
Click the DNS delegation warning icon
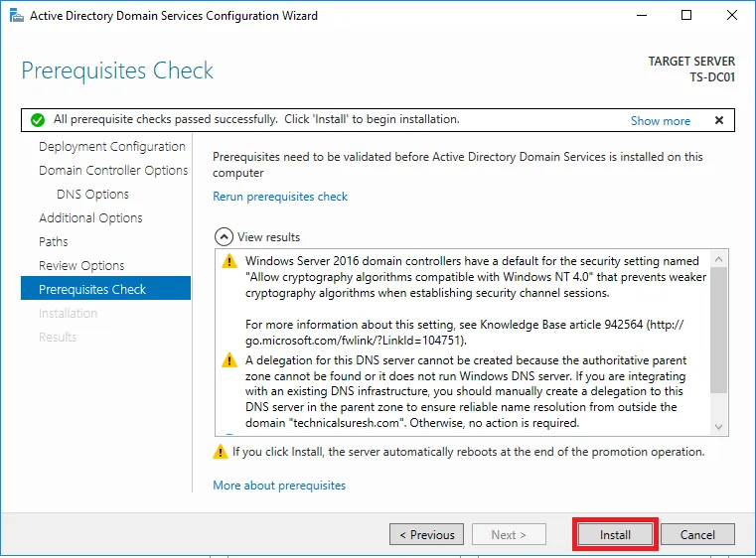click(x=229, y=360)
